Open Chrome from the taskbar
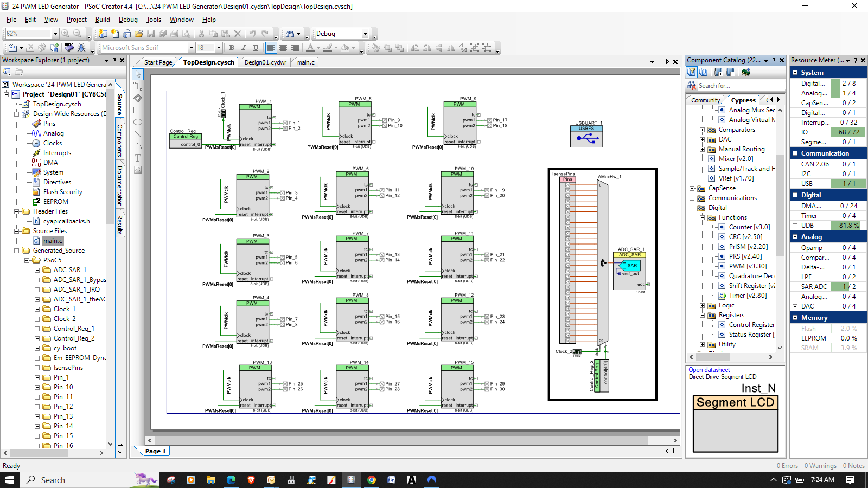 pos(372,480)
